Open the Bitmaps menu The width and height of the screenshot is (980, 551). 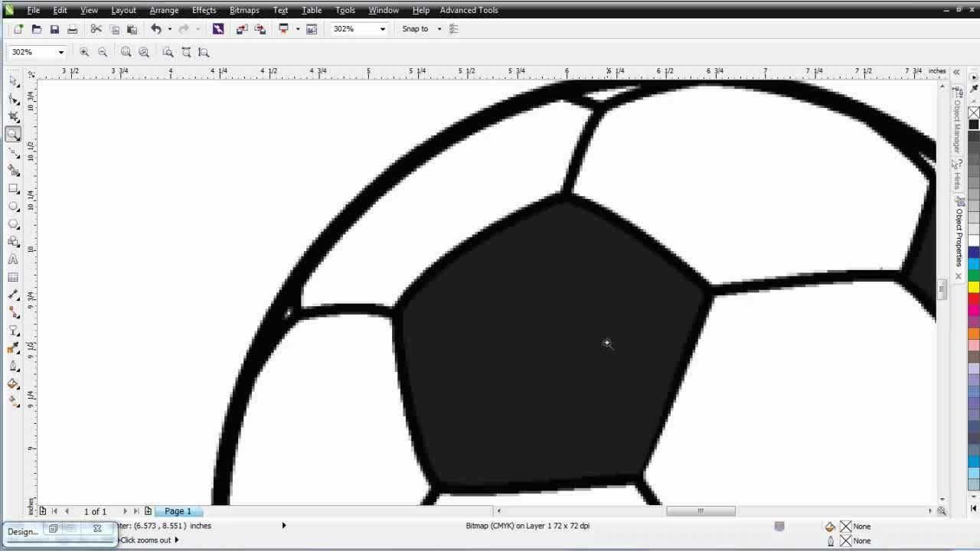click(x=244, y=10)
